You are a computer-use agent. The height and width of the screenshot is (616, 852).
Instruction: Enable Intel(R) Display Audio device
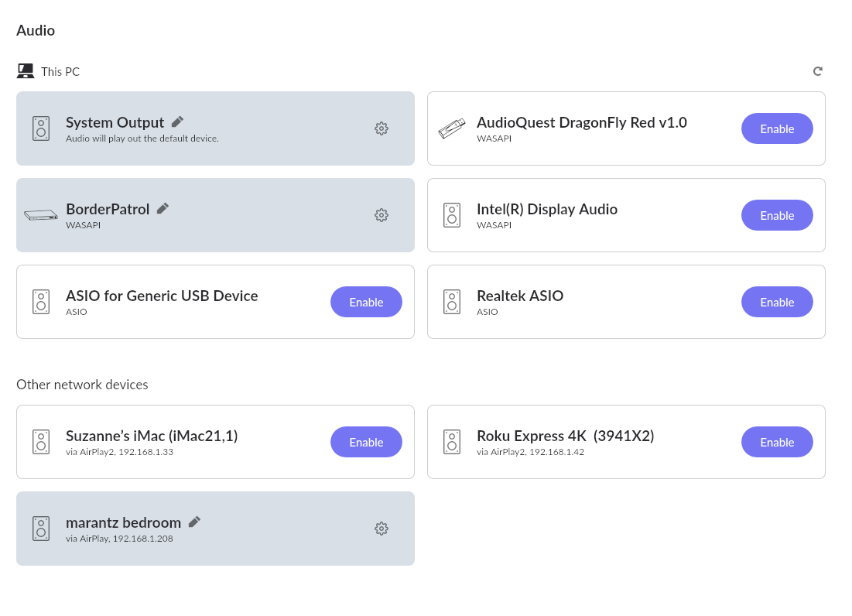pos(777,215)
